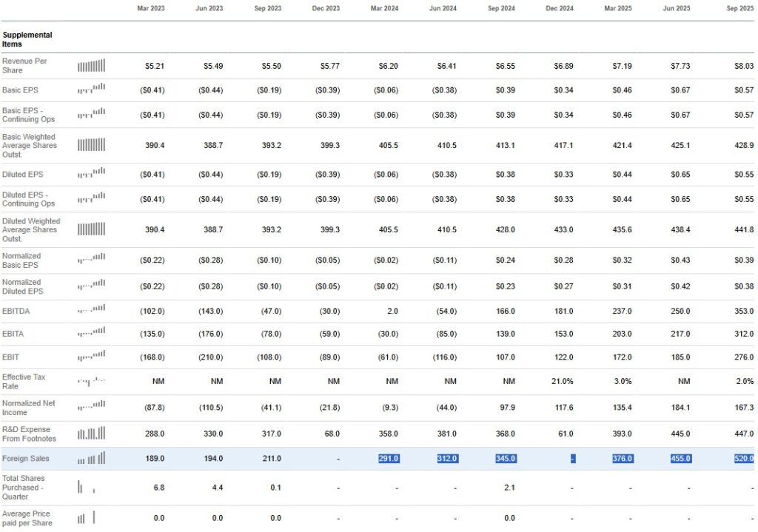Select the Dec 2024 column header
This screenshot has width=758, height=532.
coord(560,8)
